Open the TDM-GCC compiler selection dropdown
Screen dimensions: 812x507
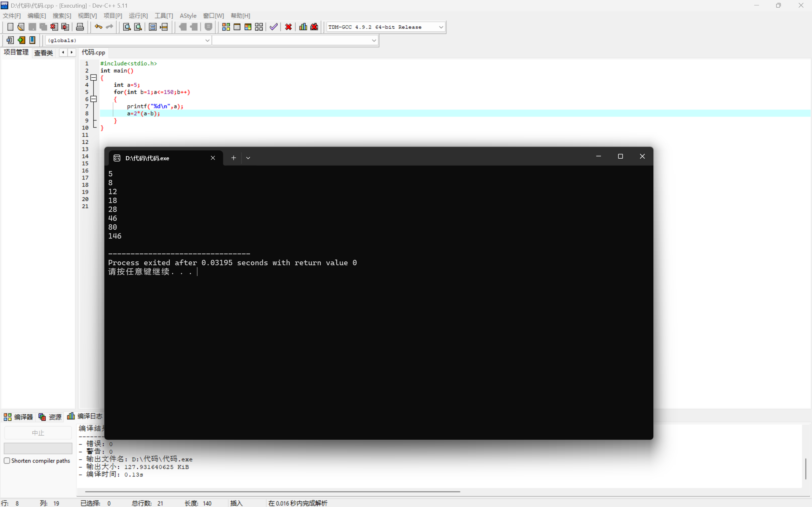click(441, 27)
